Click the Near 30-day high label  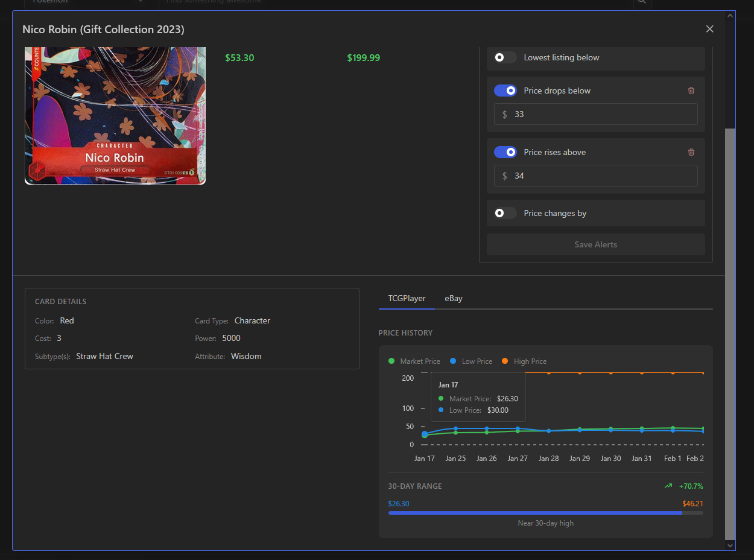click(x=545, y=523)
